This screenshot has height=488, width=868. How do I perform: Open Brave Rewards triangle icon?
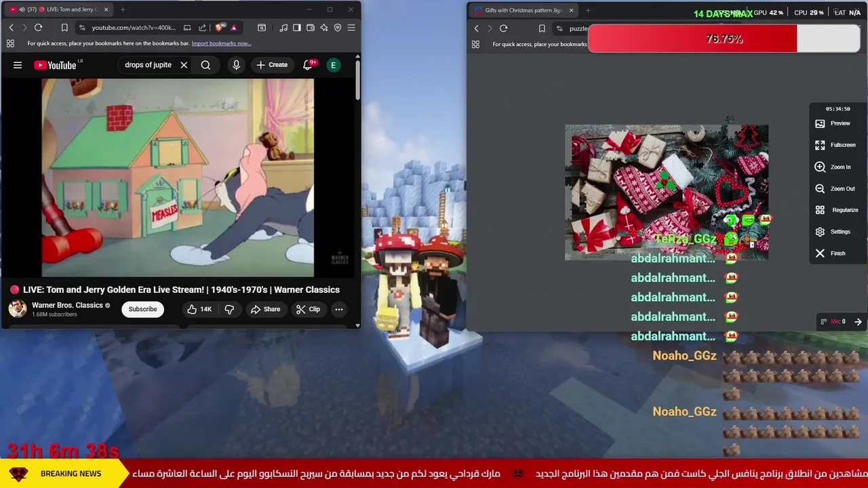[233, 28]
